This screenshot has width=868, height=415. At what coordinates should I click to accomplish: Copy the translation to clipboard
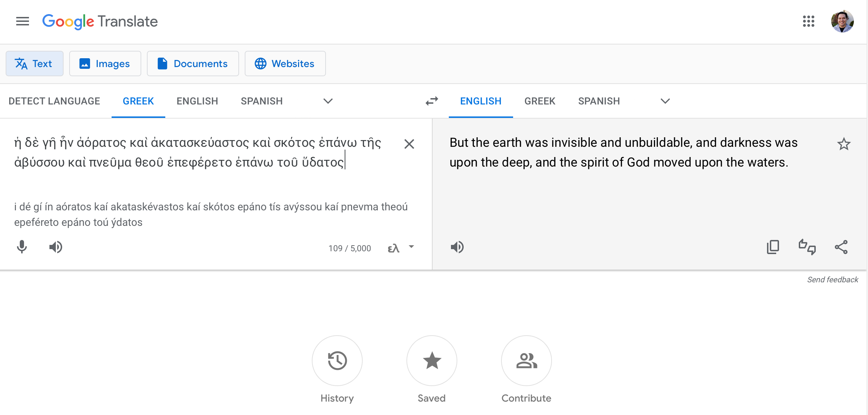click(x=773, y=247)
